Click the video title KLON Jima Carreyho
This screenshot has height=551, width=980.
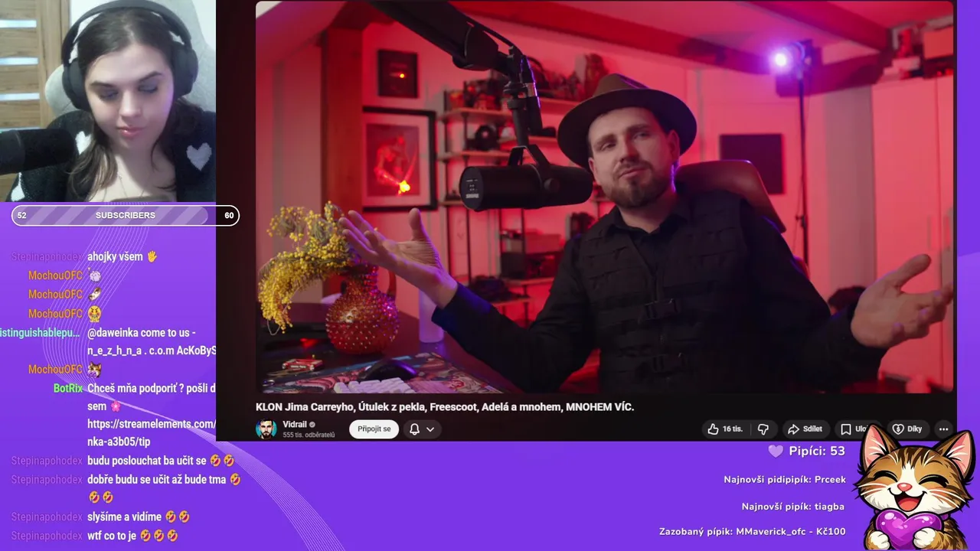(x=445, y=407)
